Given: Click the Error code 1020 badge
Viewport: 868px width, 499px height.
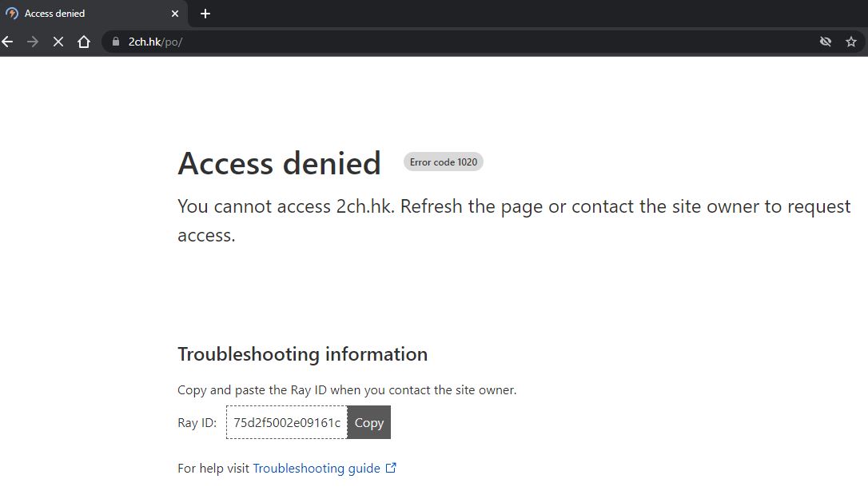Looking at the screenshot, I should [444, 162].
